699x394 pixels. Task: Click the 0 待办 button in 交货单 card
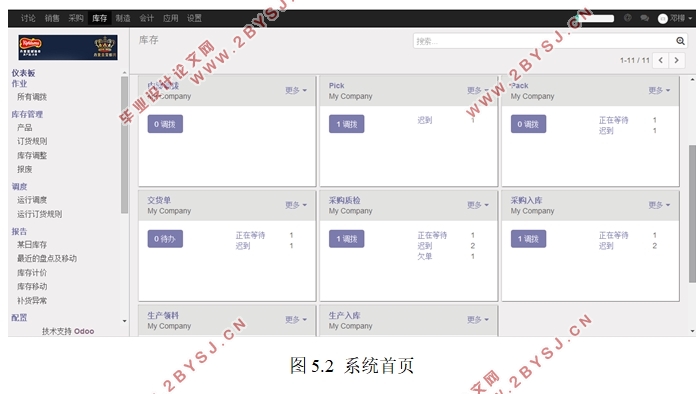coord(165,238)
